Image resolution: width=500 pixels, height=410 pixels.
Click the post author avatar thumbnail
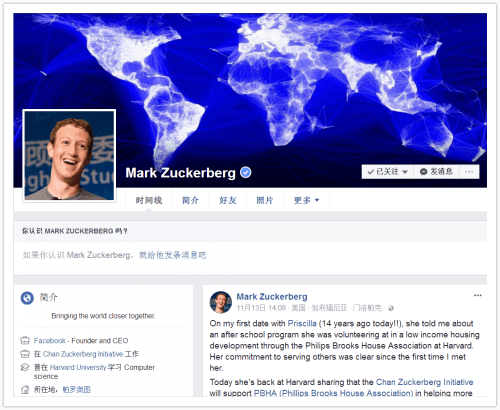pos(221,302)
